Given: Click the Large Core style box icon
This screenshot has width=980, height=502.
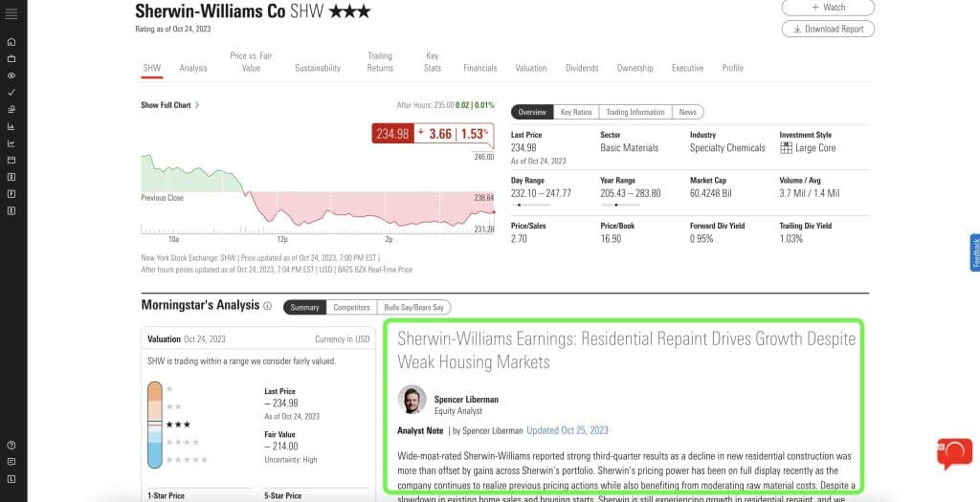Looking at the screenshot, I should point(787,148).
